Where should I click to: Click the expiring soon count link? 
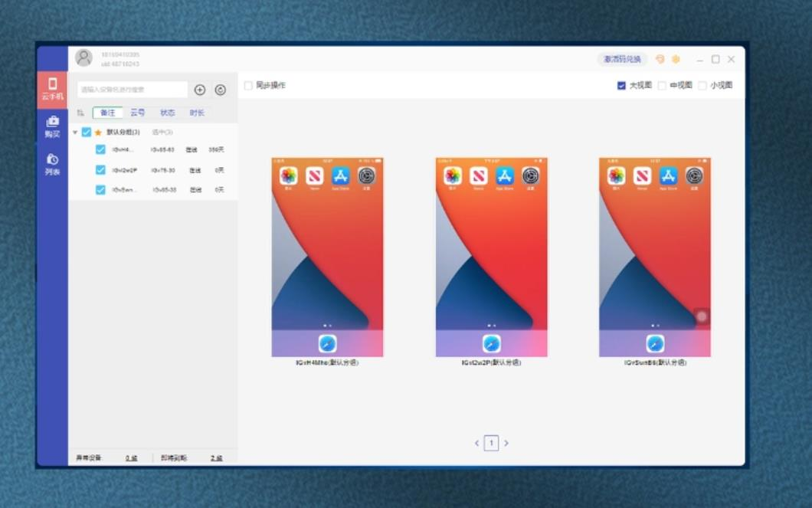tap(217, 458)
